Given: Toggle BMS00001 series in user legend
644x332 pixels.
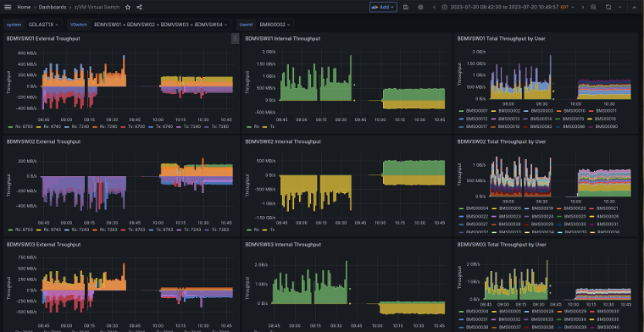Looking at the screenshot, I should point(473,111).
